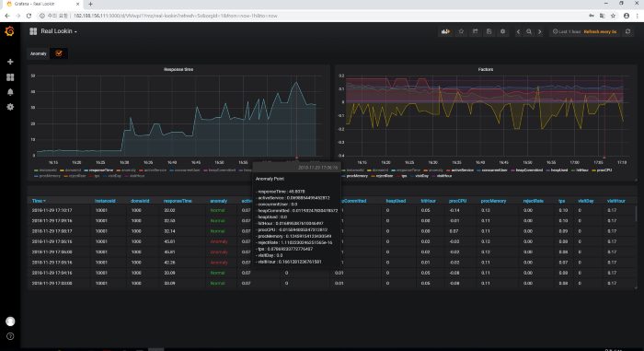Open the Grafana home logo
Screen dimensions: 644x351
[9, 31]
